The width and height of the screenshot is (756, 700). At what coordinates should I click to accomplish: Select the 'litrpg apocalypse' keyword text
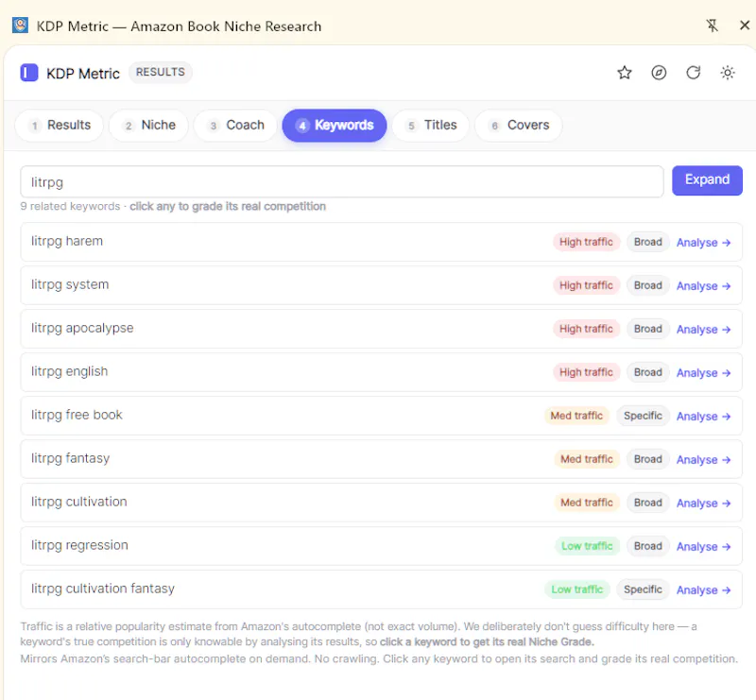(x=82, y=328)
